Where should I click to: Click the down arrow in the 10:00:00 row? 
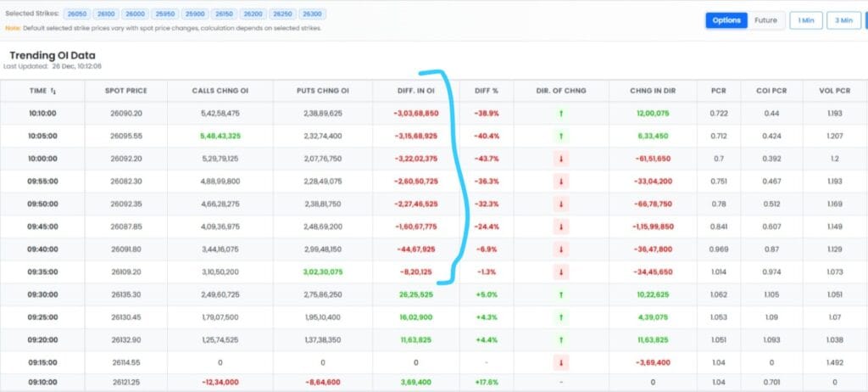[560, 159]
